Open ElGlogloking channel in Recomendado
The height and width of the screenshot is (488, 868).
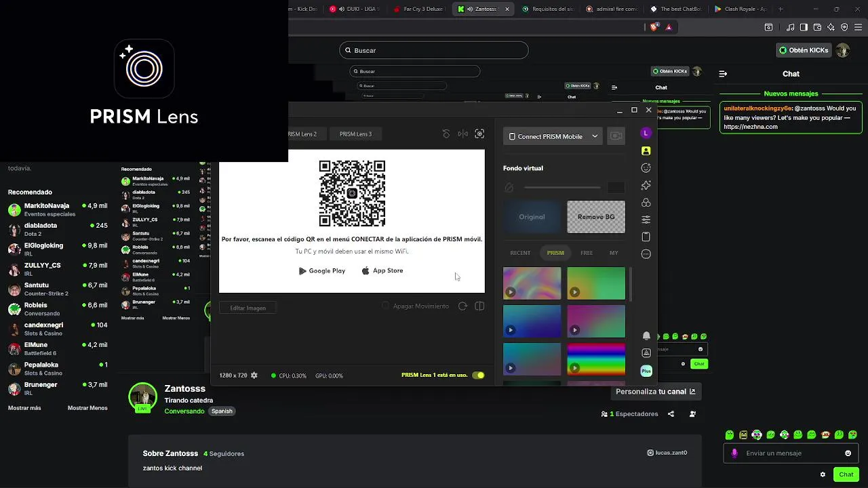(x=58, y=249)
